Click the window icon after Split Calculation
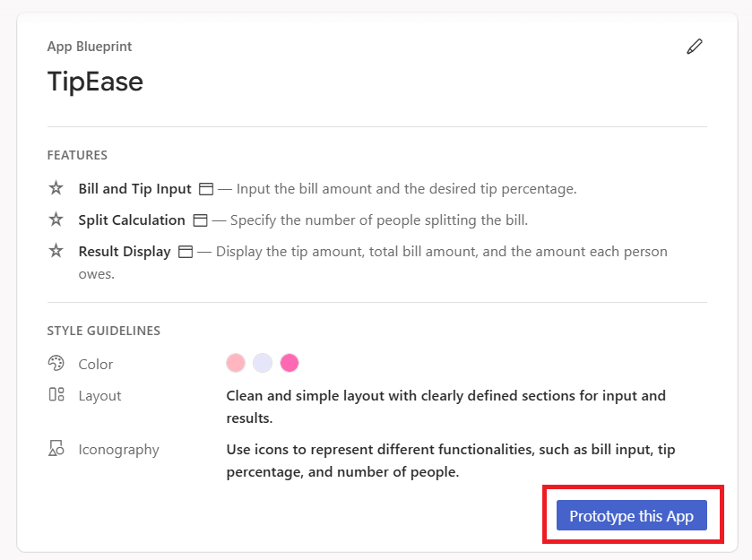This screenshot has width=752, height=560. [x=201, y=220]
